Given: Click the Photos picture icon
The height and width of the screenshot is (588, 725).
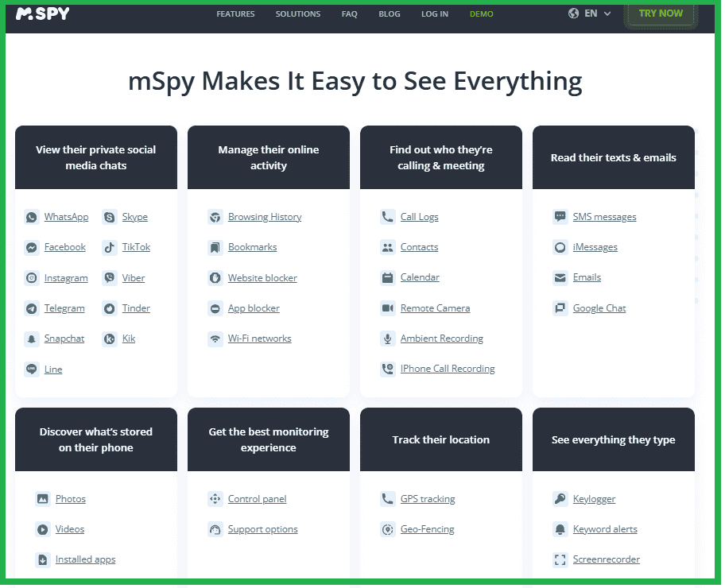Looking at the screenshot, I should click(43, 499).
